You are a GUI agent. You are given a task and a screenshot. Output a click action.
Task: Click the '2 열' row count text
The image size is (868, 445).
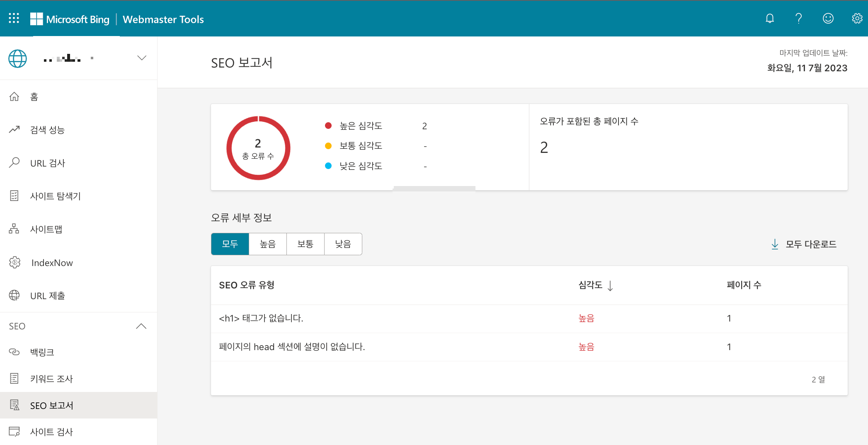point(818,380)
